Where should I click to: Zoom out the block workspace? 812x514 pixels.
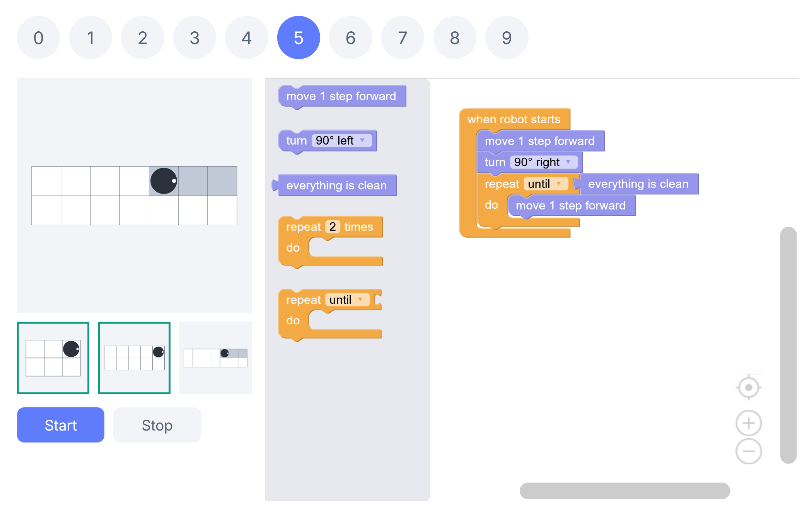[x=749, y=451]
